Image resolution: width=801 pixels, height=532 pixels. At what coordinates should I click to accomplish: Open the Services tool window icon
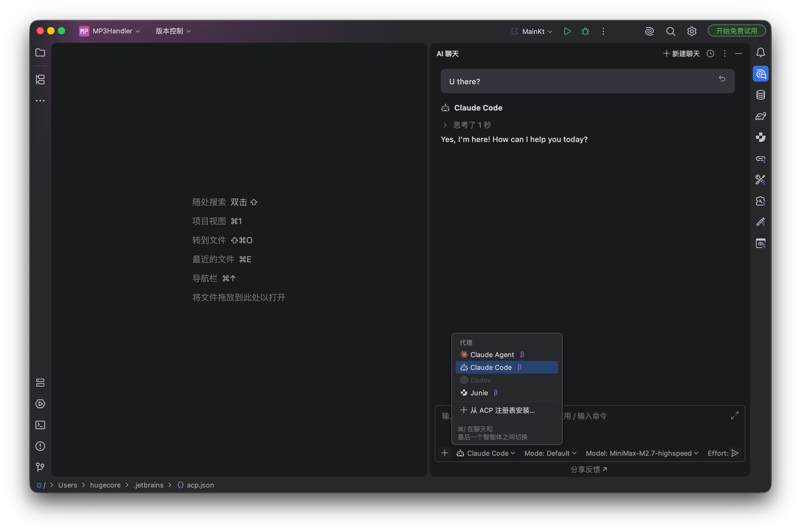(40, 382)
